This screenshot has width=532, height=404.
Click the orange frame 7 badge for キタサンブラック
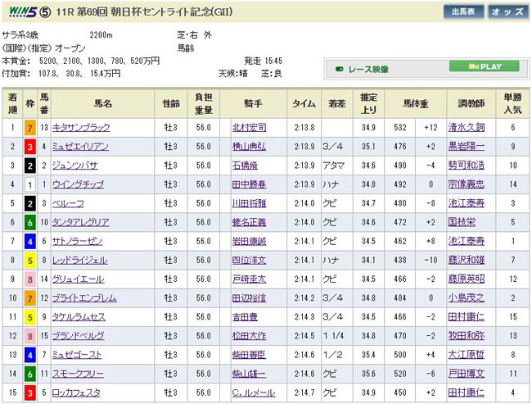(x=29, y=128)
